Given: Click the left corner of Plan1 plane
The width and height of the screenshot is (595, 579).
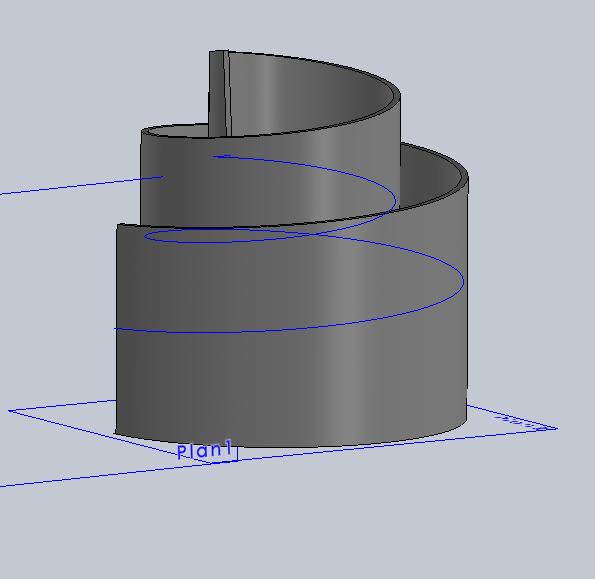Looking at the screenshot, I should (x=10, y=411).
